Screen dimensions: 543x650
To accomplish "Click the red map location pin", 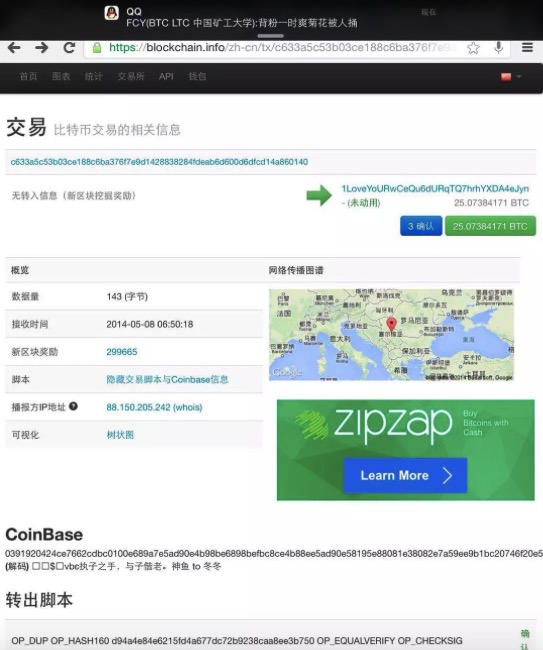I will (x=391, y=324).
